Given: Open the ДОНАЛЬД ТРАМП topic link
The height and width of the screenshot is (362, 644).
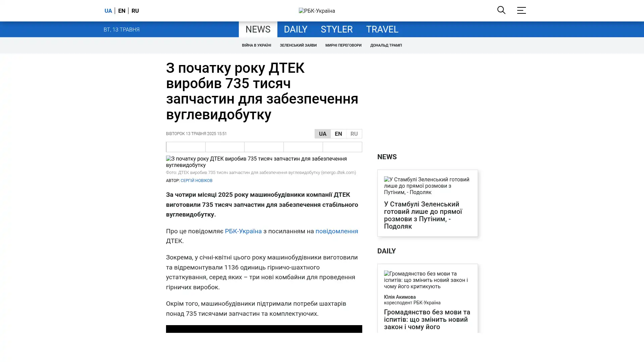Looking at the screenshot, I should click(x=386, y=45).
